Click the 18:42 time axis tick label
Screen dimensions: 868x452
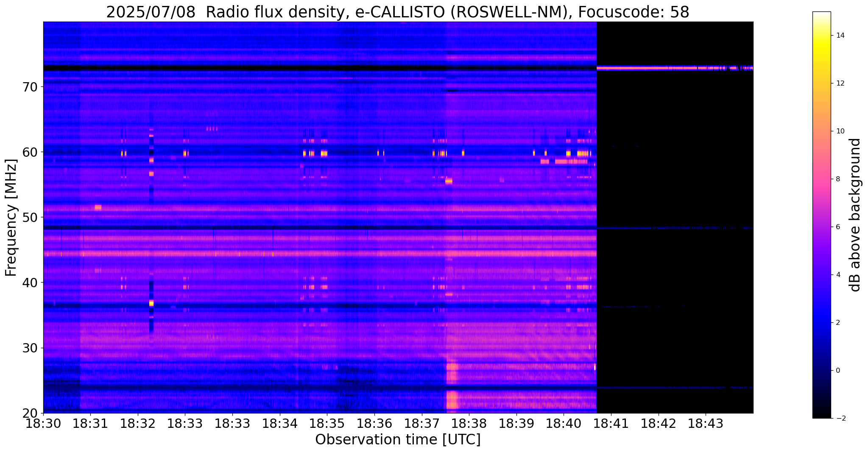[x=659, y=423]
